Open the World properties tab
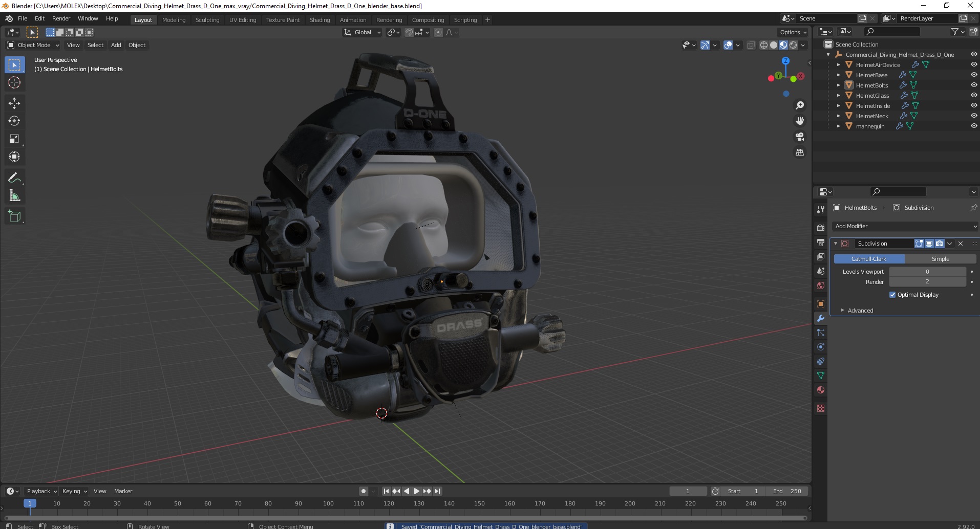 click(x=821, y=285)
